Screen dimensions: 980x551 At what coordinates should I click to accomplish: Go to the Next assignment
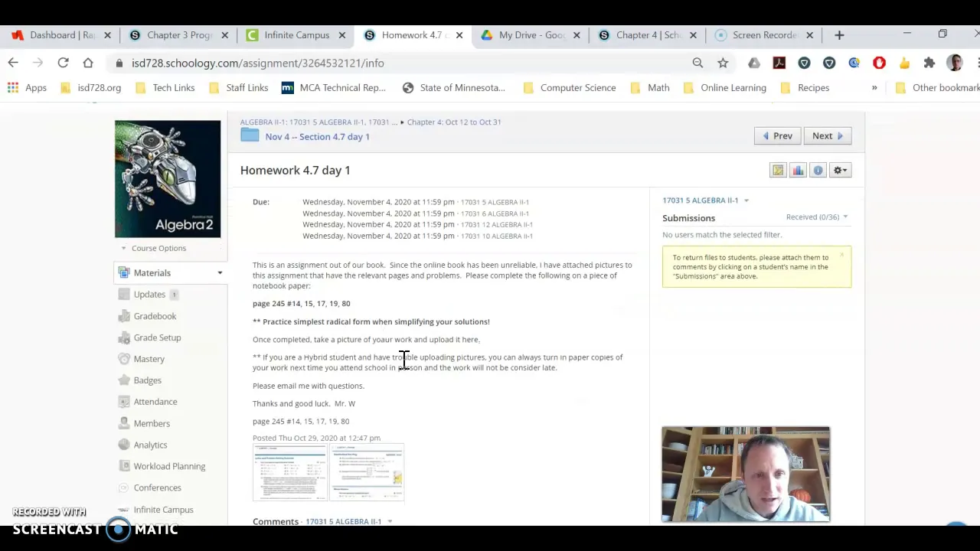click(x=828, y=135)
